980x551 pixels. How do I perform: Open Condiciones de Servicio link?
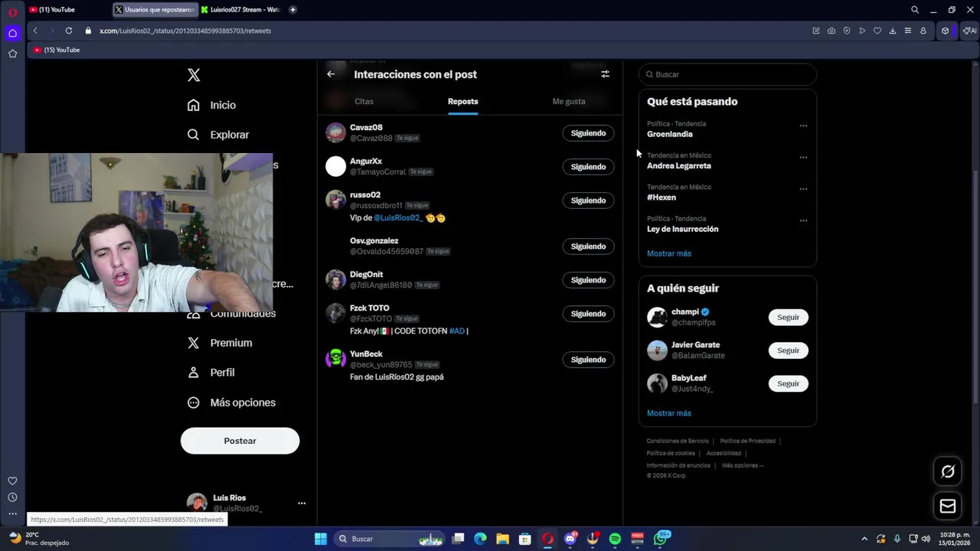pyautogui.click(x=678, y=441)
